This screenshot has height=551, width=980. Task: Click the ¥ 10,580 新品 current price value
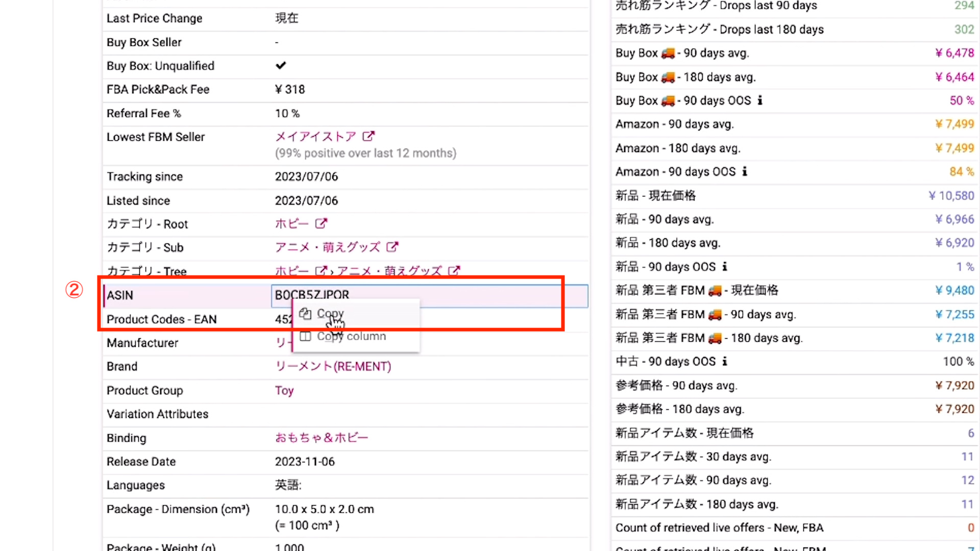(x=951, y=195)
